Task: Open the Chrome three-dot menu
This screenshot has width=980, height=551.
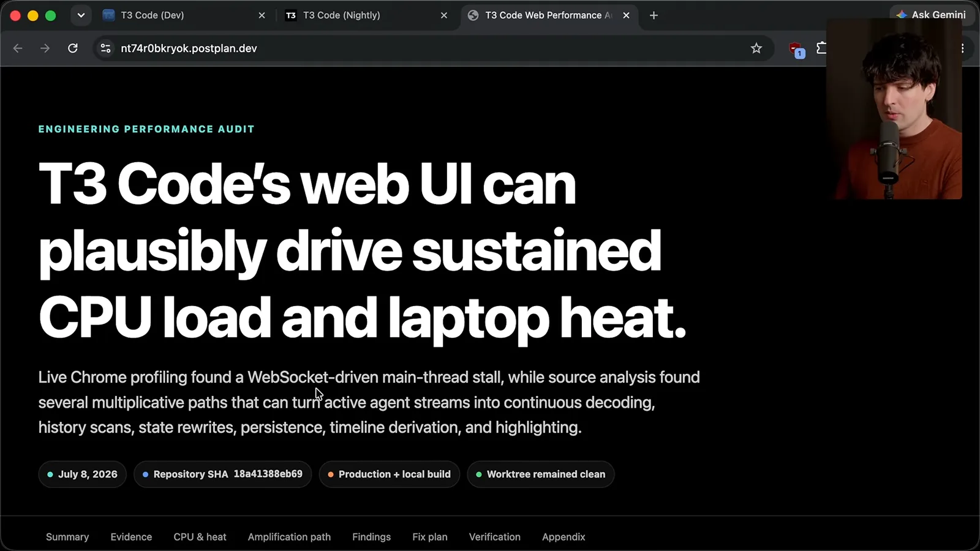Action: pyautogui.click(x=963, y=48)
